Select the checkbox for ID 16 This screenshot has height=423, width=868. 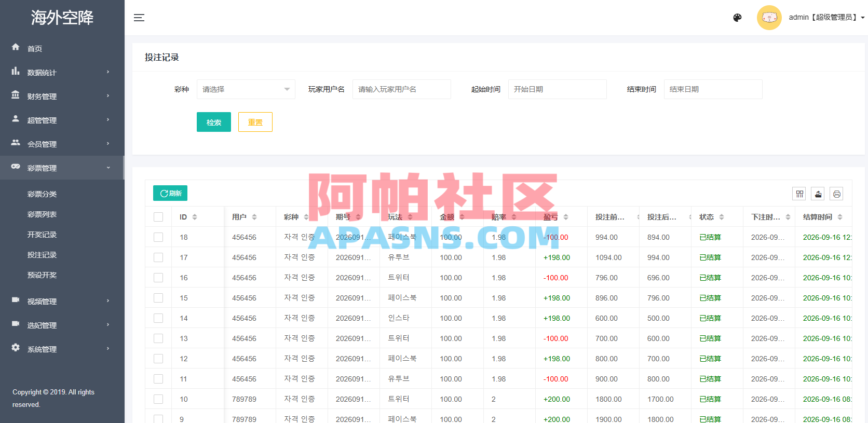coord(158,278)
